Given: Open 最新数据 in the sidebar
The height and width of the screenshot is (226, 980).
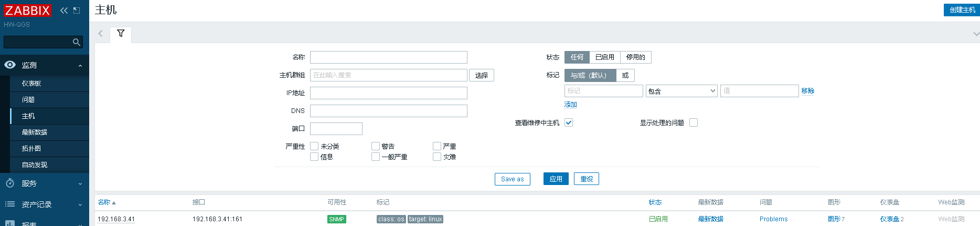Looking at the screenshot, I should point(35,132).
